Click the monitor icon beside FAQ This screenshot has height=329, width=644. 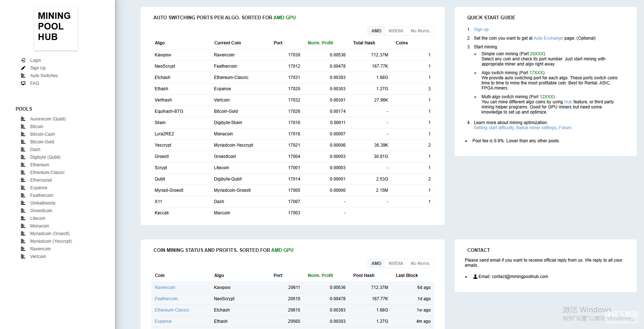point(23,83)
